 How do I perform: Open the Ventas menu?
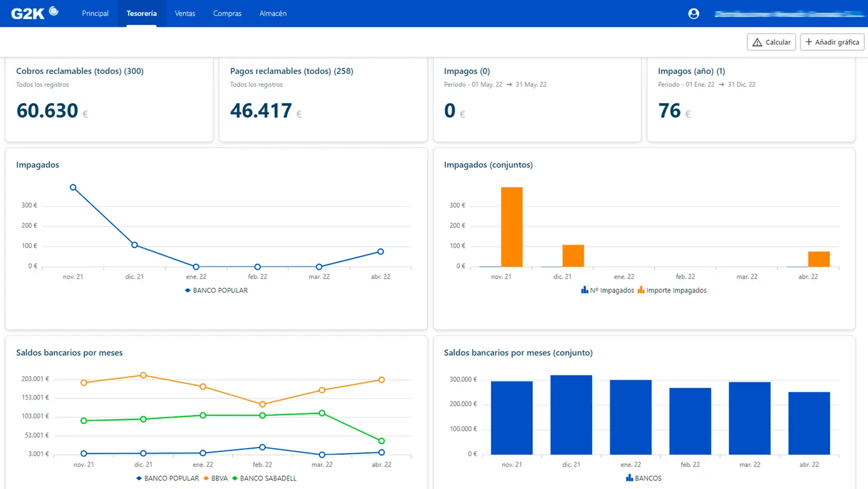(x=185, y=14)
